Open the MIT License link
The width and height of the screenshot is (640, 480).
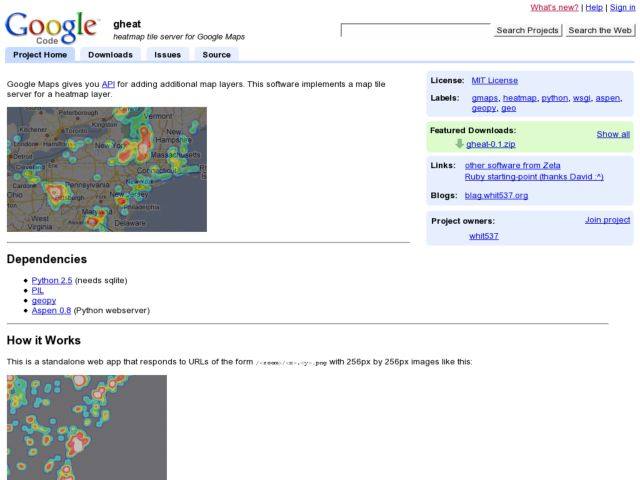point(494,80)
